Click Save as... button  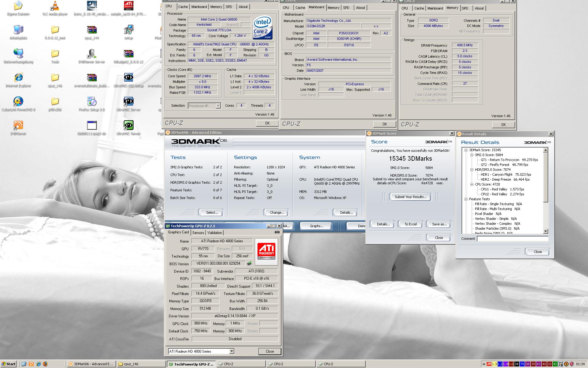(439, 224)
